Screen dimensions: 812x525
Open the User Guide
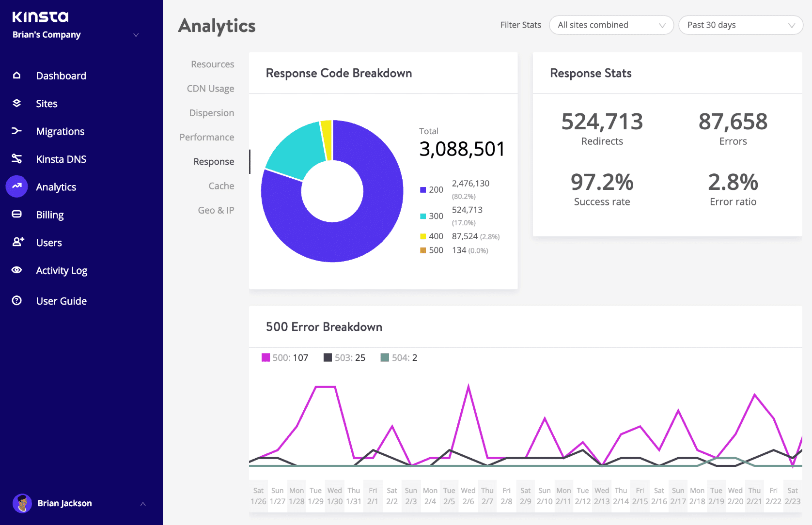(62, 300)
